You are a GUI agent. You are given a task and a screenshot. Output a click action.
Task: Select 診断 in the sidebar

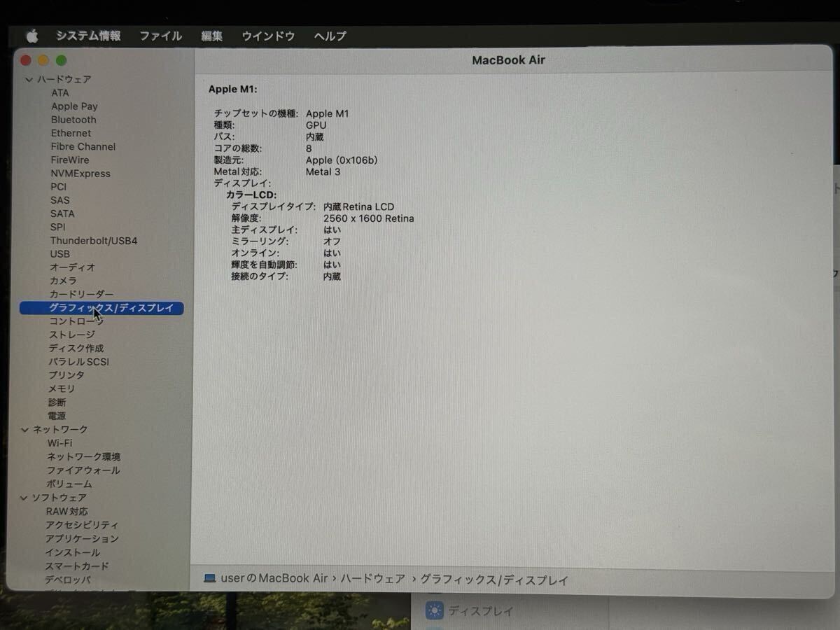point(57,402)
